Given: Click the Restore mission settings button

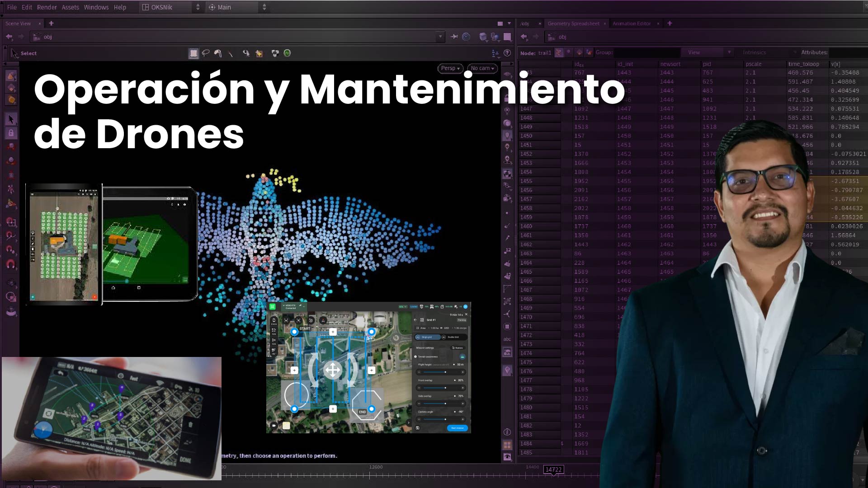Looking at the screenshot, I should 458,347.
